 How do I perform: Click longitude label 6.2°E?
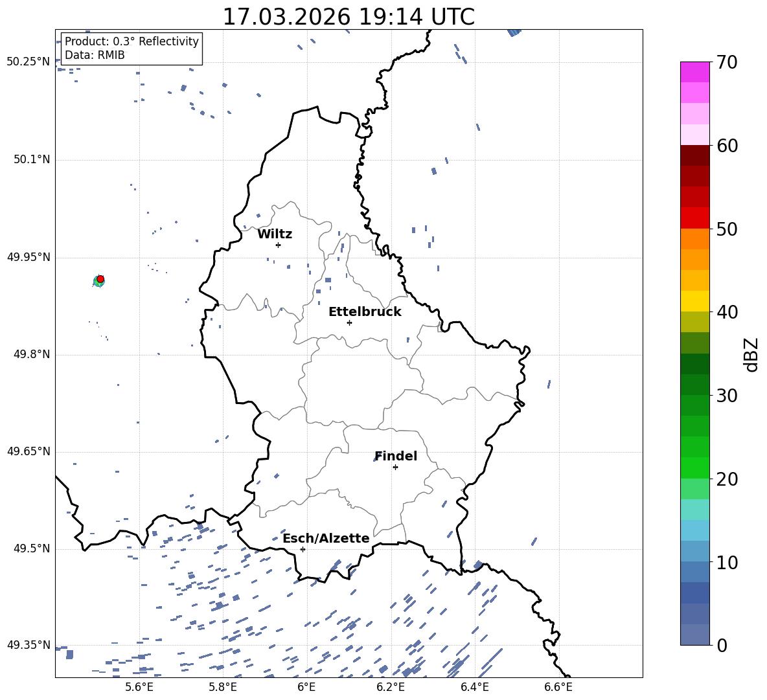pyautogui.click(x=391, y=687)
